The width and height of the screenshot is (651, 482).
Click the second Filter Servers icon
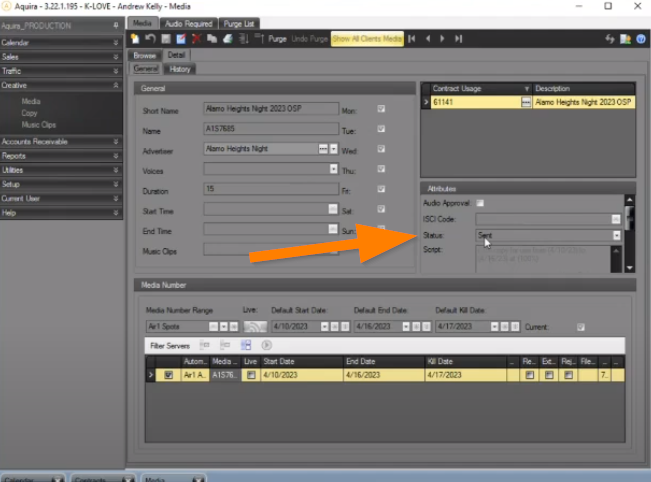[225, 345]
